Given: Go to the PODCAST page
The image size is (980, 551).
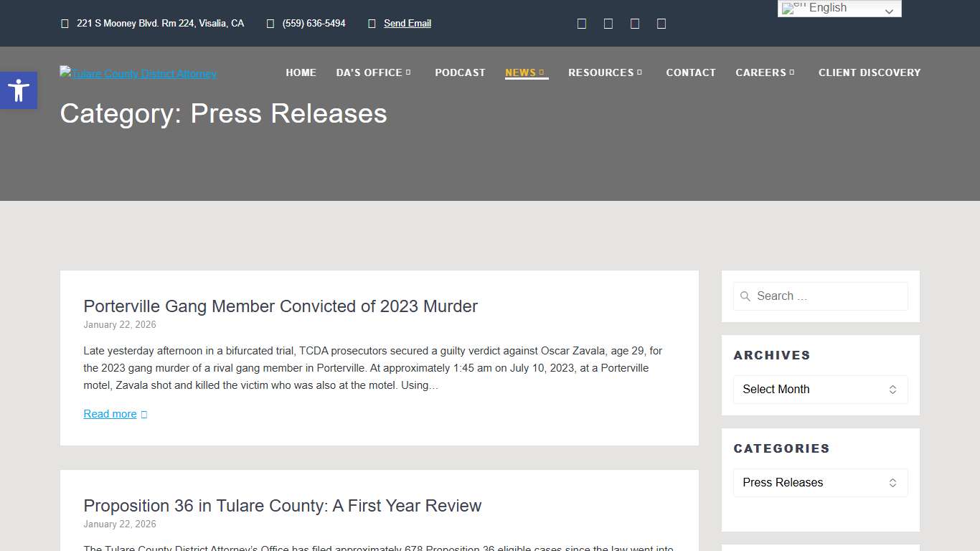Looking at the screenshot, I should pos(460,72).
